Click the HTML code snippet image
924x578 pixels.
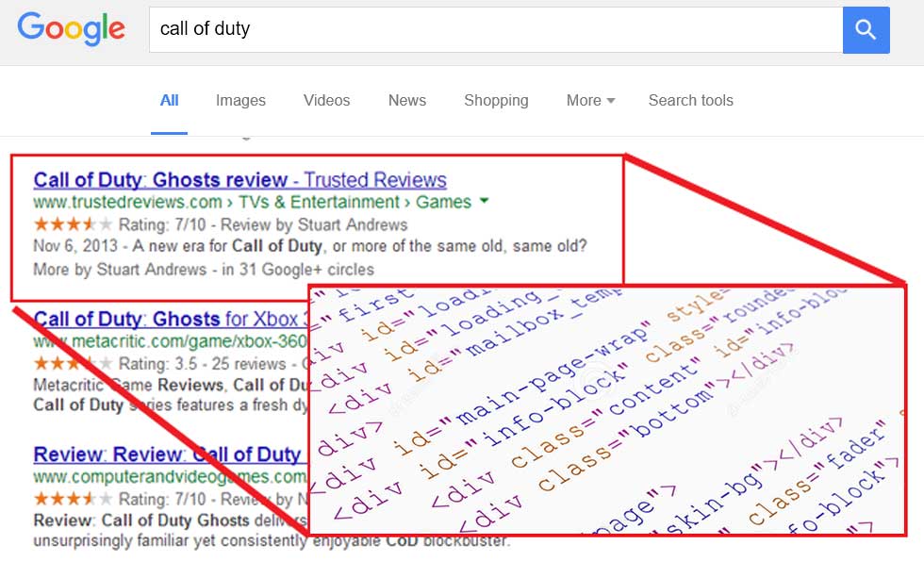click(x=607, y=411)
